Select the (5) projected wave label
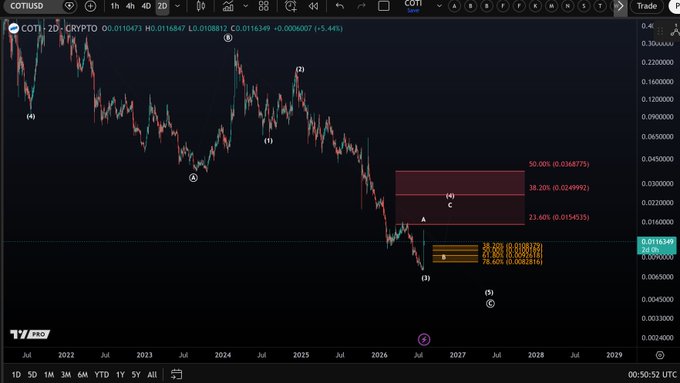Screen dimensions: 680x383 click(489, 292)
